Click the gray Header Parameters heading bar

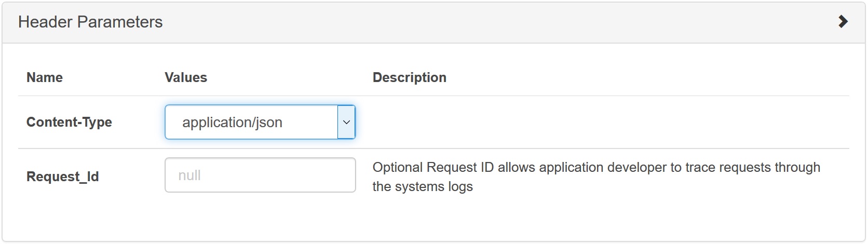(x=433, y=22)
